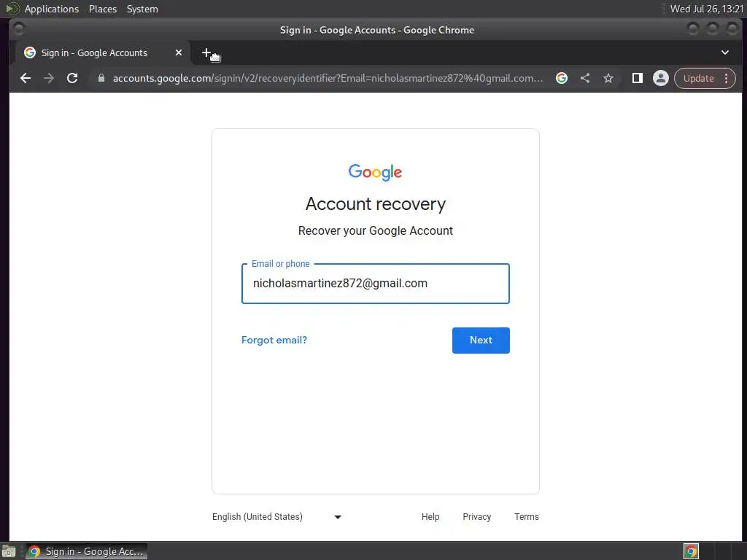Click the blue Next button
The image size is (747, 560).
[481, 340]
